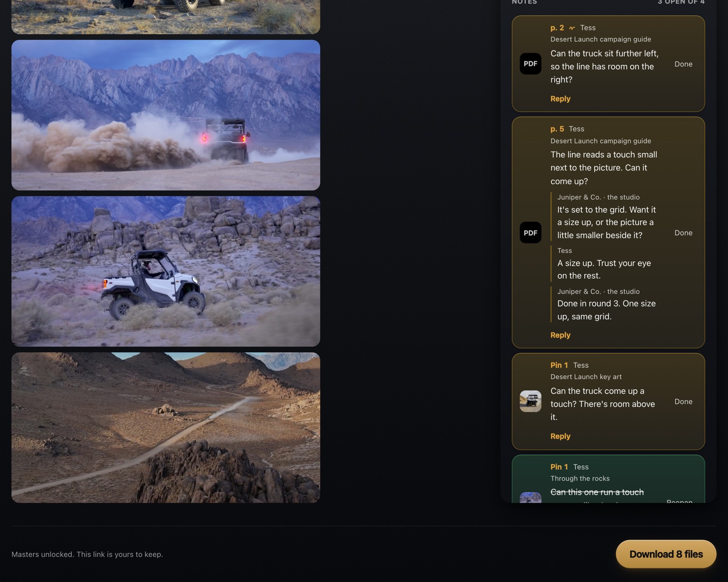Open the PDF icon on the p. 2 note

pos(531,64)
